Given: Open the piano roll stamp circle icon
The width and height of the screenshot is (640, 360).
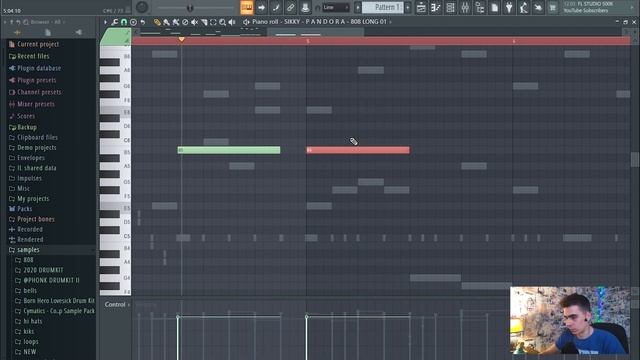Looking at the screenshot, I should click(133, 22).
